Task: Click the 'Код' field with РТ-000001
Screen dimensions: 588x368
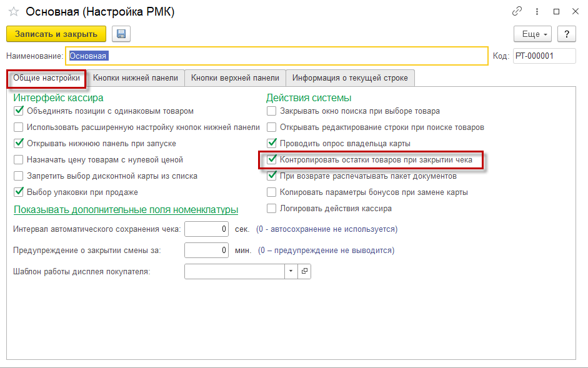Action: tap(535, 56)
